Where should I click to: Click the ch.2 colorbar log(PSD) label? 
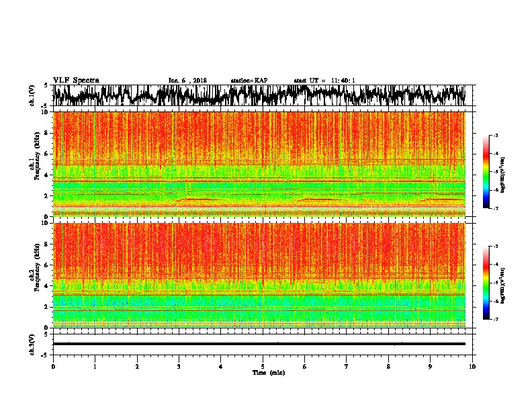(503, 285)
